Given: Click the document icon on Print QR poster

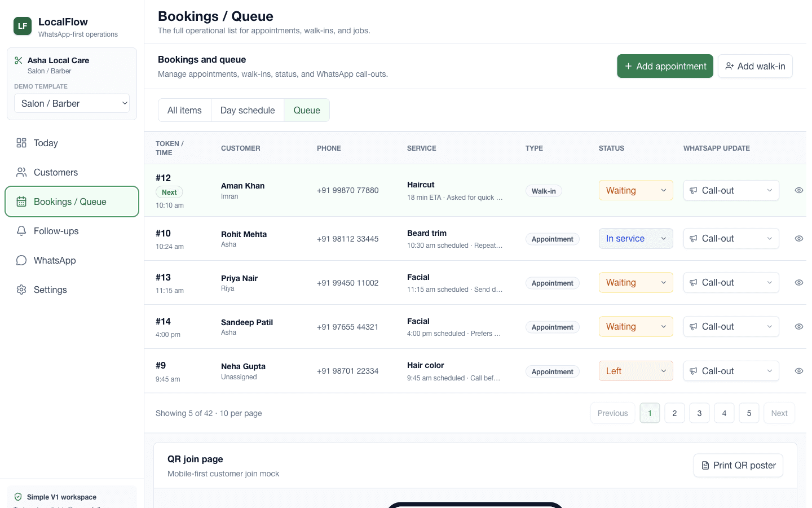Looking at the screenshot, I should coord(705,466).
